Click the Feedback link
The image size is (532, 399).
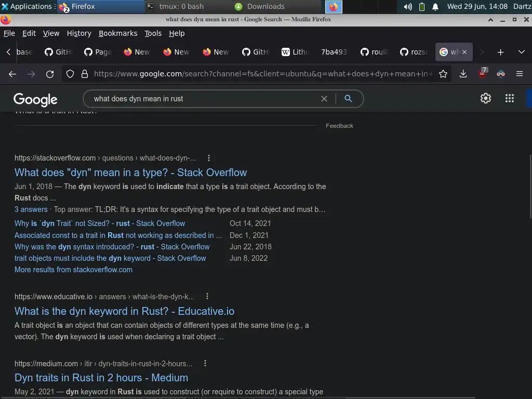(339, 126)
